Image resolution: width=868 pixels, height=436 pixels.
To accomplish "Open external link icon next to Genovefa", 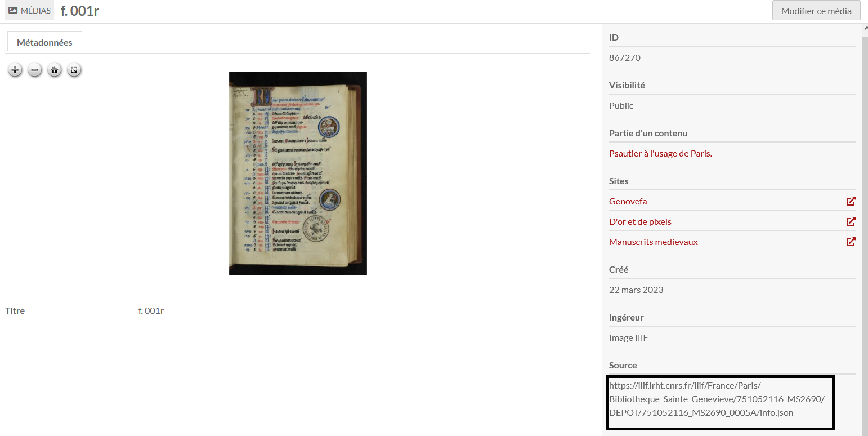I will pyautogui.click(x=851, y=201).
